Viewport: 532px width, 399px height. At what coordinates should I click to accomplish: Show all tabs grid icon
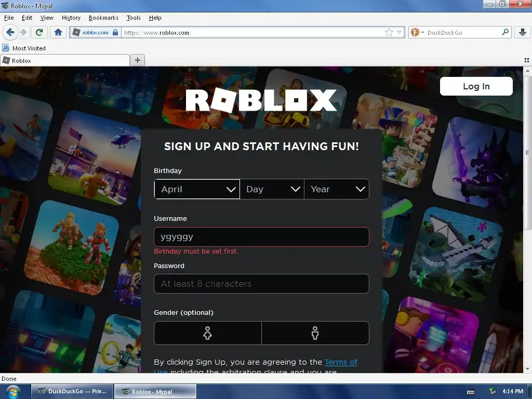[x=527, y=60]
